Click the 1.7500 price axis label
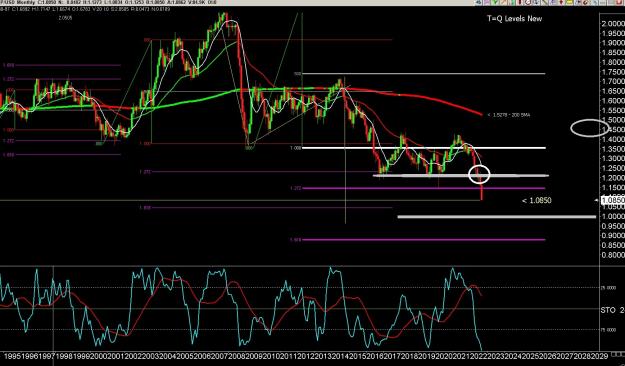Screen dimensions: 625x366 click(x=613, y=72)
